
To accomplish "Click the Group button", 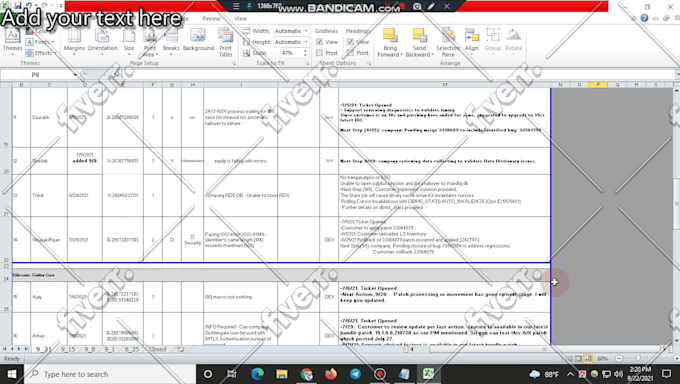I will tap(493, 41).
